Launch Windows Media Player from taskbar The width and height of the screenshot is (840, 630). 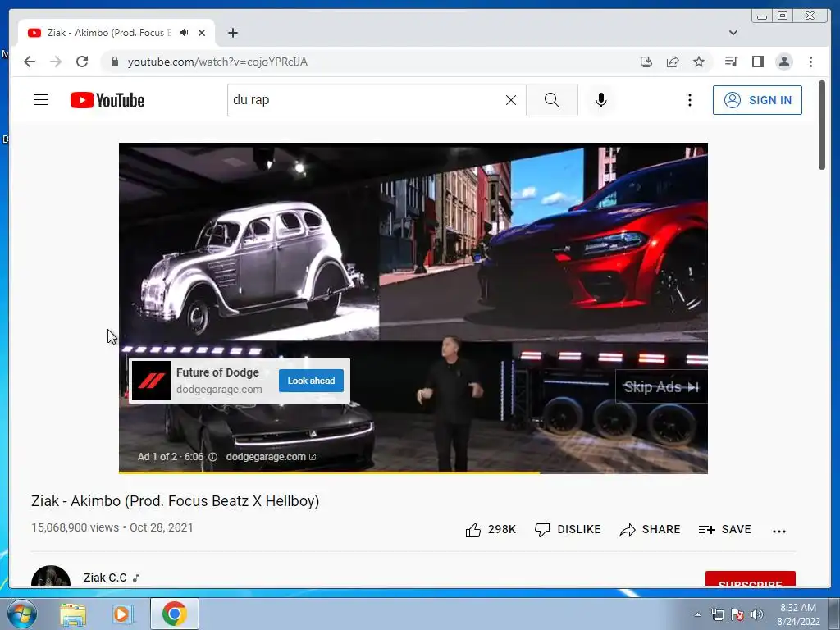[123, 614]
